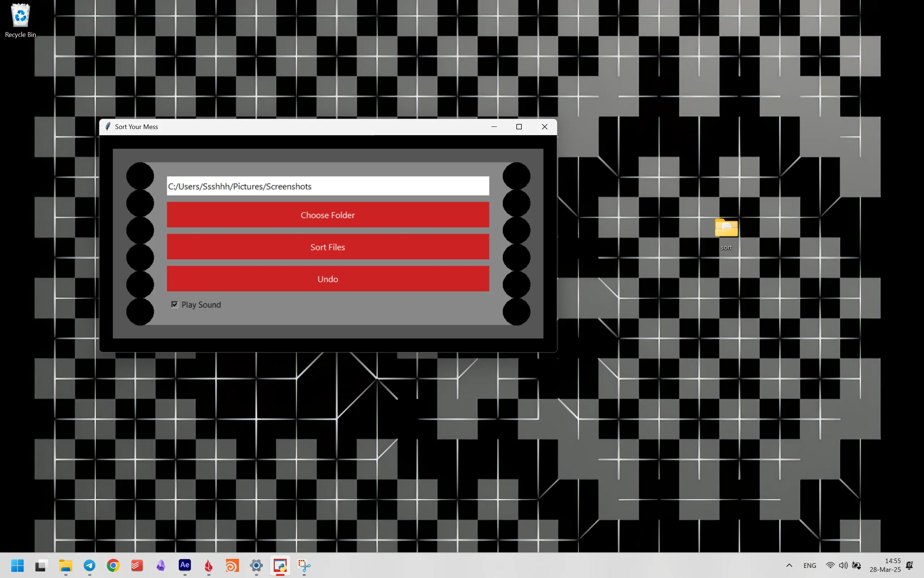Open the Todoist taskbar icon
Viewport: 924px width, 578px height.
tap(137, 565)
